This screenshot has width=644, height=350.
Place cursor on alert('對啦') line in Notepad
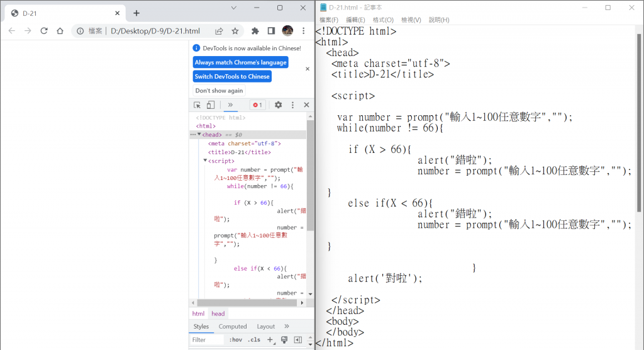tap(385, 278)
